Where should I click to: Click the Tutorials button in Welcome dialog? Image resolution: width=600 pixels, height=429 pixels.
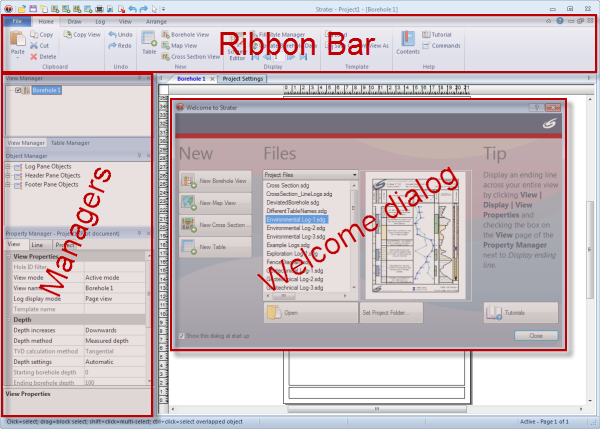(521, 313)
